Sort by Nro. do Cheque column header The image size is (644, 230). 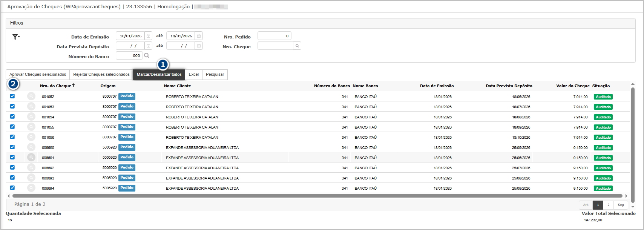[x=56, y=86]
